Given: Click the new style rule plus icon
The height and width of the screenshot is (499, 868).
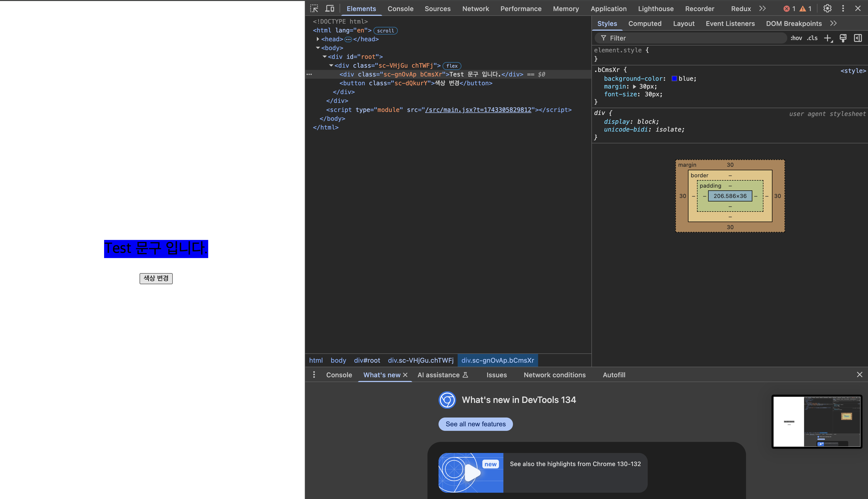Looking at the screenshot, I should (x=828, y=38).
